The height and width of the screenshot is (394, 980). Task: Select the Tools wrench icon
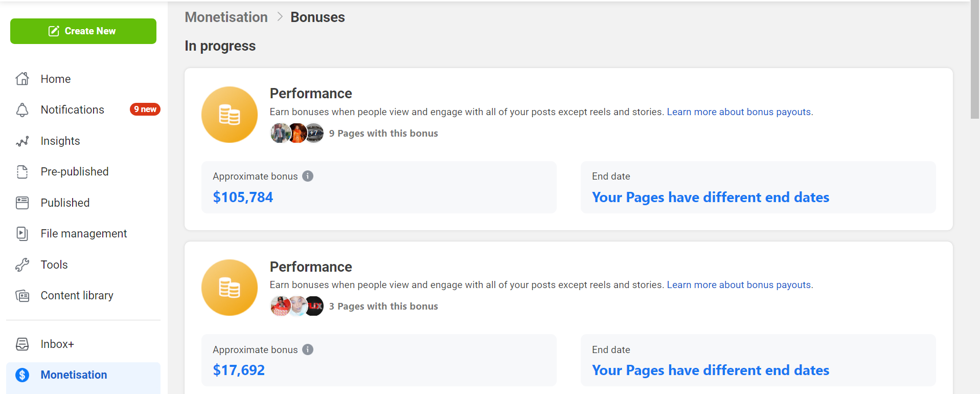[x=22, y=265]
